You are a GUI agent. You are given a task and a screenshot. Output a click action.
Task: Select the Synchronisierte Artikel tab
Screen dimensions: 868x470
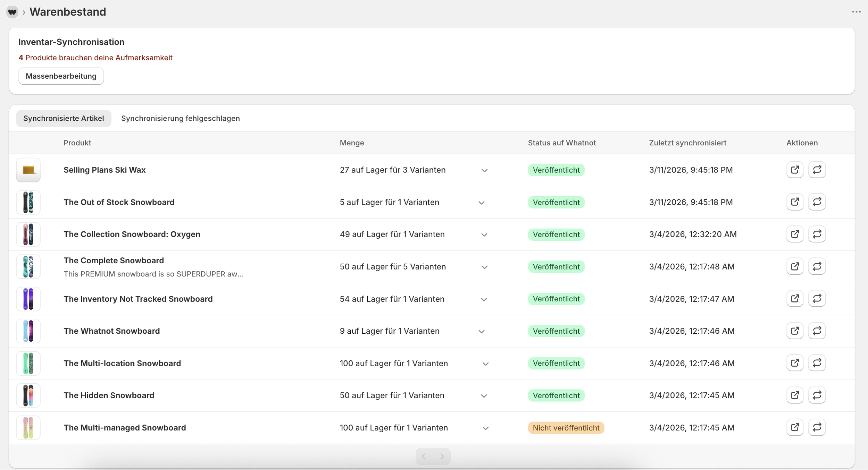[x=64, y=118]
